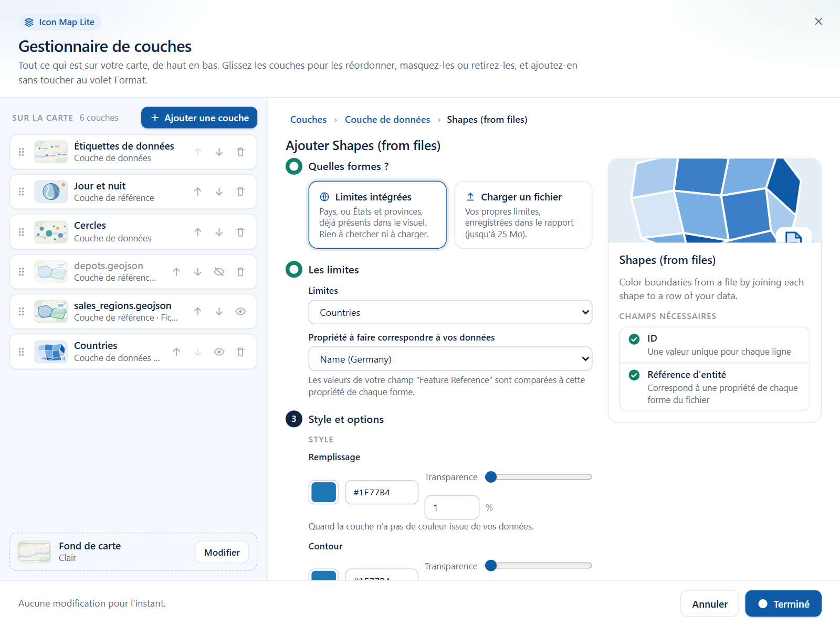Screen dimensions: 840x626
Task: Click the Terminé button
Action: tap(783, 604)
